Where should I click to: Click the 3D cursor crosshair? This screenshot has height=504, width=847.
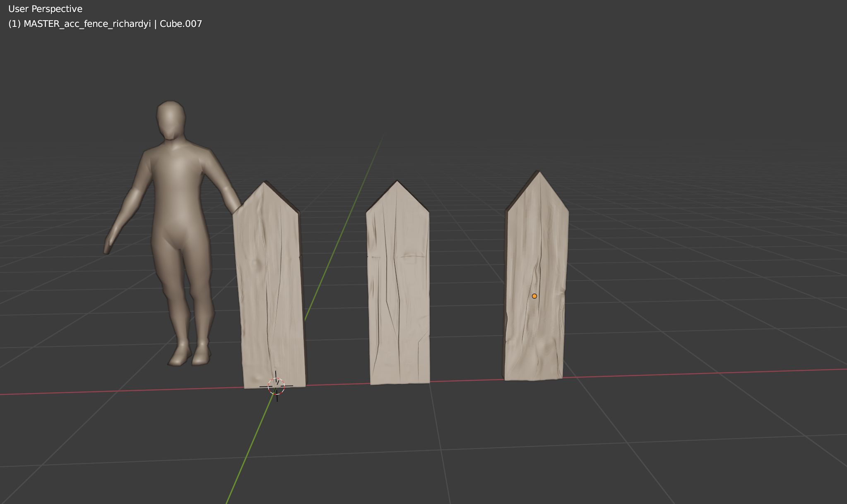pos(276,386)
